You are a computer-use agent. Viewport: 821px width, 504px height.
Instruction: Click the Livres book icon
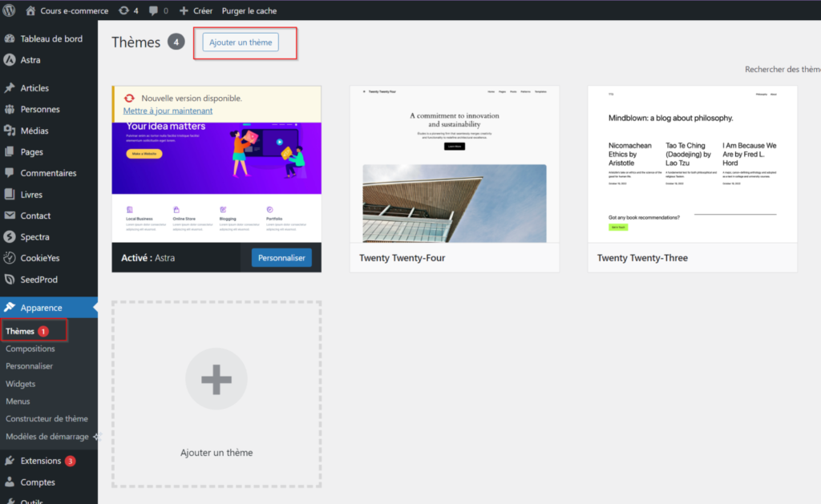[10, 194]
